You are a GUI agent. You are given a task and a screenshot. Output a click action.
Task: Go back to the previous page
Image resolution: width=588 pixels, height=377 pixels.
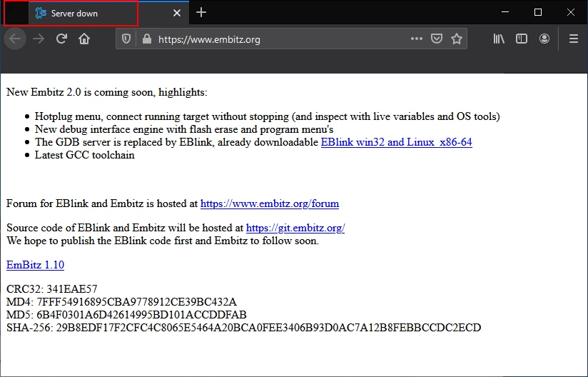(x=15, y=39)
